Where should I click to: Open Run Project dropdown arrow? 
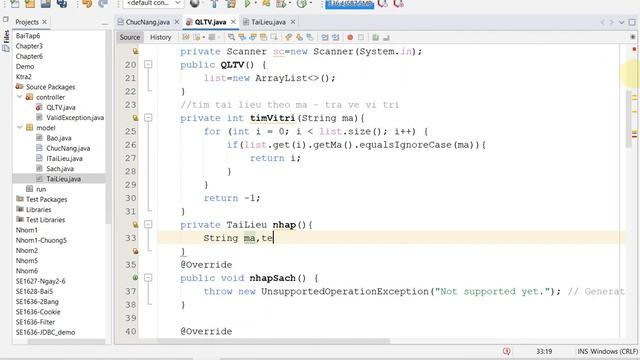255,4
